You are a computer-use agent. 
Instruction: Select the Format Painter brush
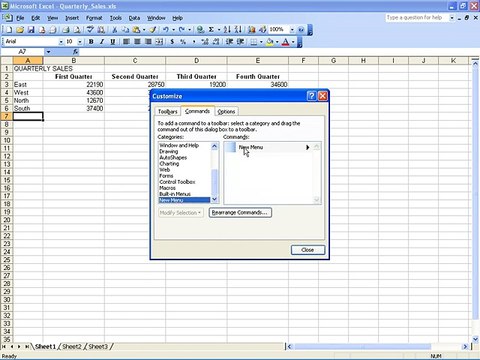153,30
